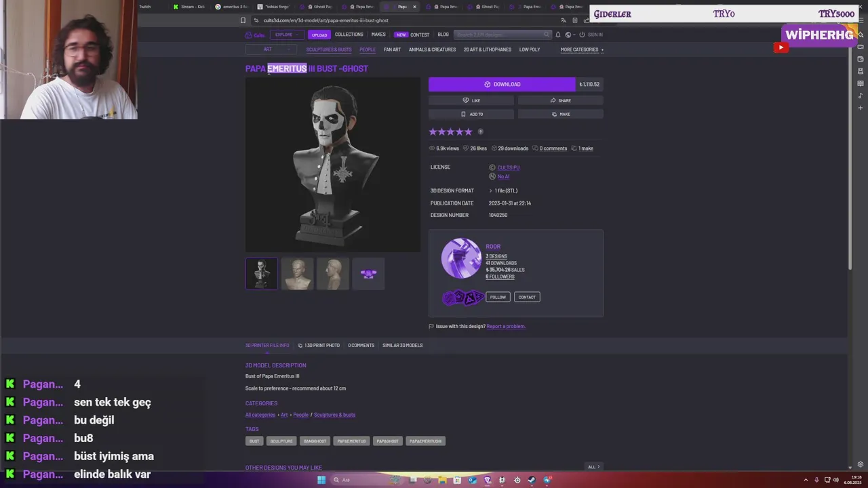This screenshot has height=488, width=868.
Task: Select the Fan Art category
Action: (x=392, y=49)
